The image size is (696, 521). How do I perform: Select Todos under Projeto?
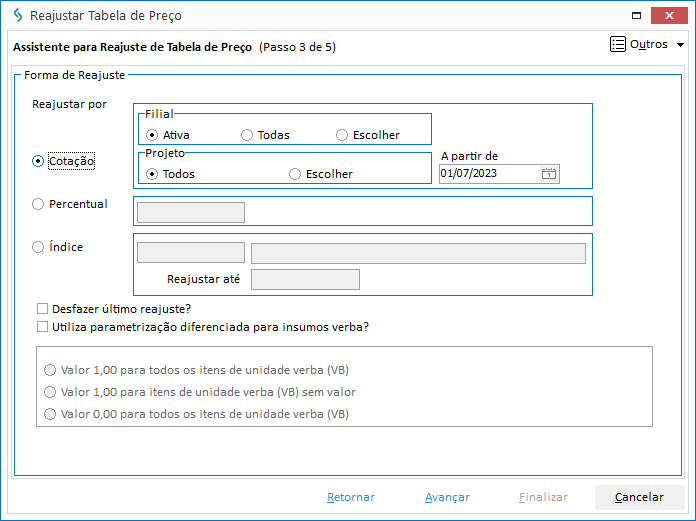tap(152, 174)
